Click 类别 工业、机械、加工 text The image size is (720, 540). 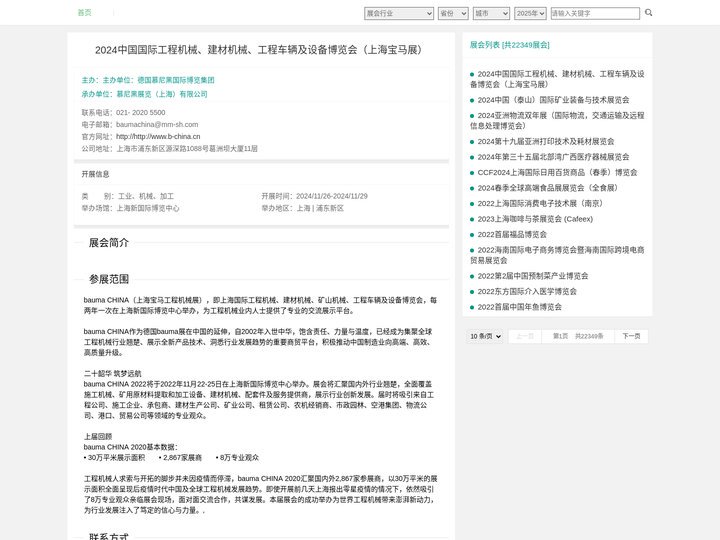pos(128,196)
